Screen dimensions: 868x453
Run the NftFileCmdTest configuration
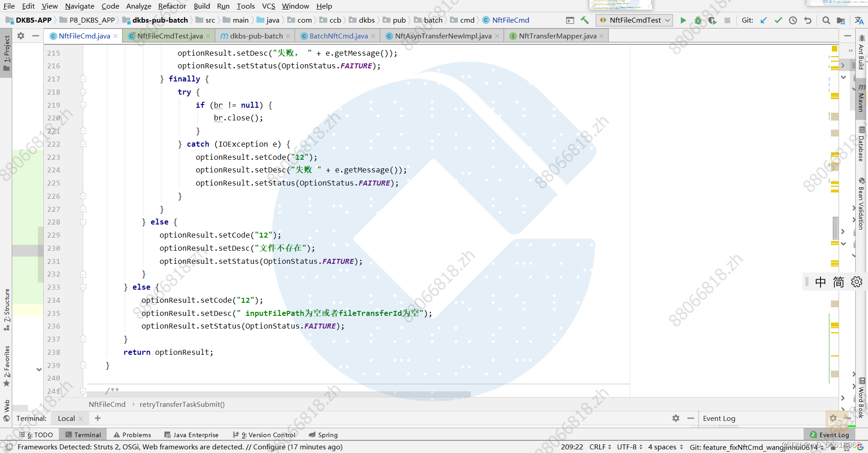pyautogui.click(x=683, y=20)
